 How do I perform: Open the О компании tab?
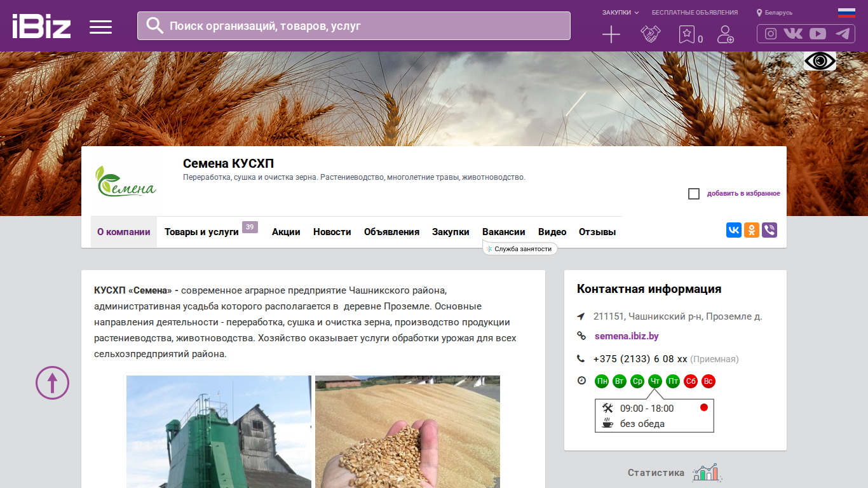pos(124,232)
